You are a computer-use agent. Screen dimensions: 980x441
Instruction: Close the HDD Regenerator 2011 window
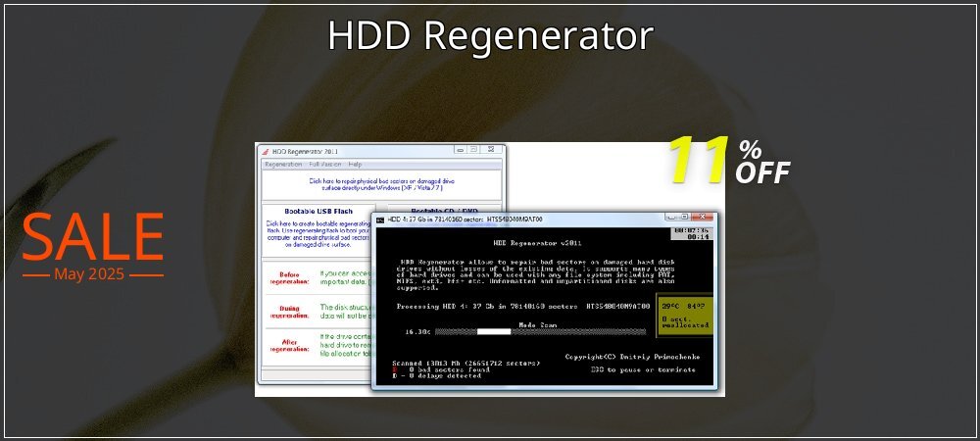click(491, 150)
